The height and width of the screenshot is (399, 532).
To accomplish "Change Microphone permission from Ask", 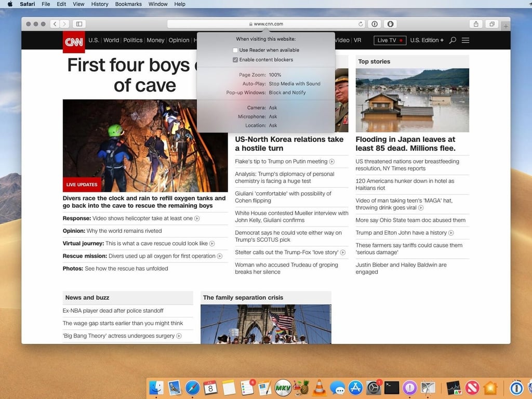I will 273,117.
